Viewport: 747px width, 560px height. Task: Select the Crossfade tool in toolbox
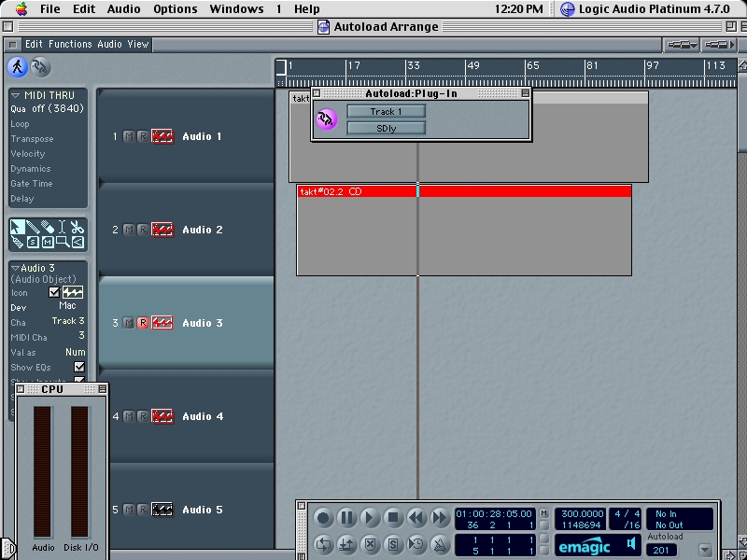click(78, 242)
